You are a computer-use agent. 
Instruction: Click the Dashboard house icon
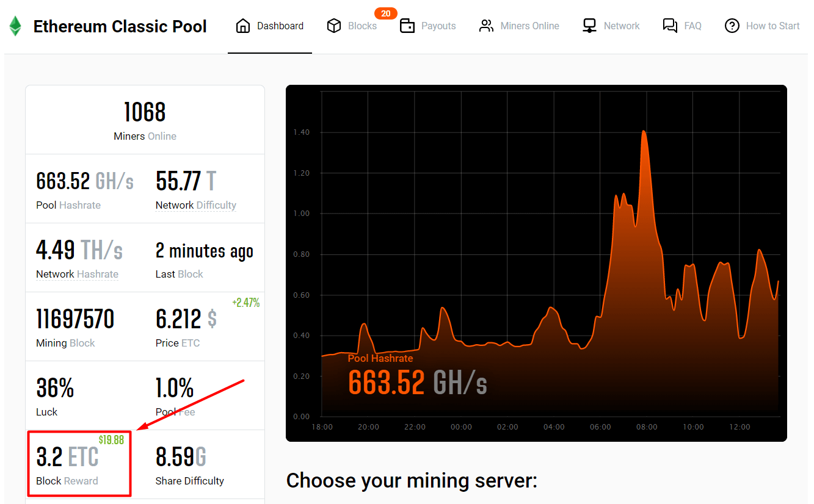coord(243,26)
